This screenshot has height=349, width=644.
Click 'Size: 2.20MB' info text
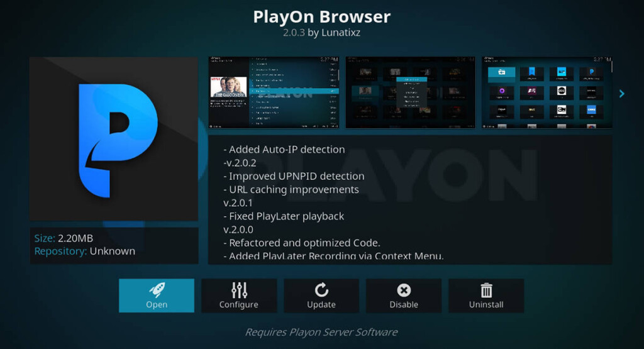pyautogui.click(x=64, y=238)
